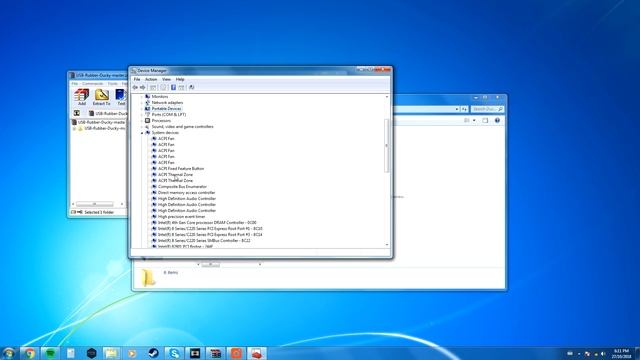Expand USB-Rubber-Ducky folder in WinRAR tree
Image resolution: width=640 pixels, height=360 pixels.
point(74,129)
